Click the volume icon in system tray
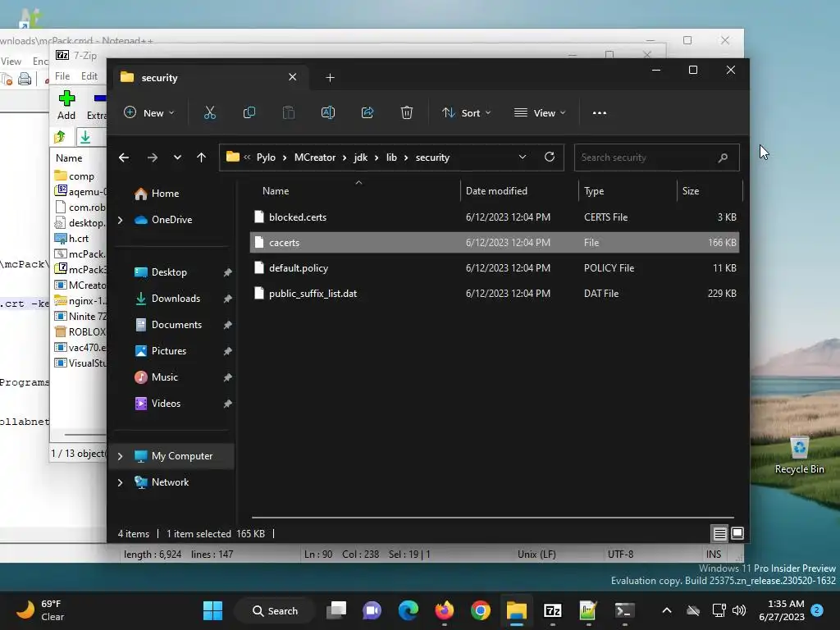The image size is (840, 630). (739, 610)
